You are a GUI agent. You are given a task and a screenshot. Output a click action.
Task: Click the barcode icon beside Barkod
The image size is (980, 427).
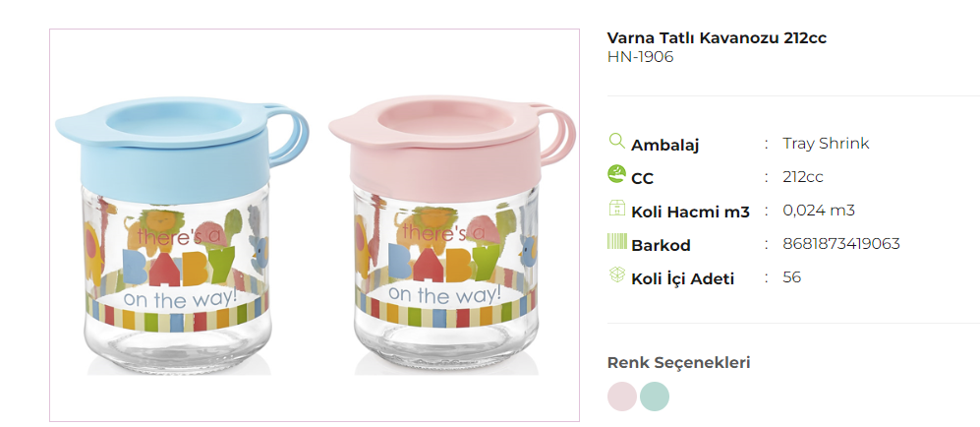click(x=616, y=241)
